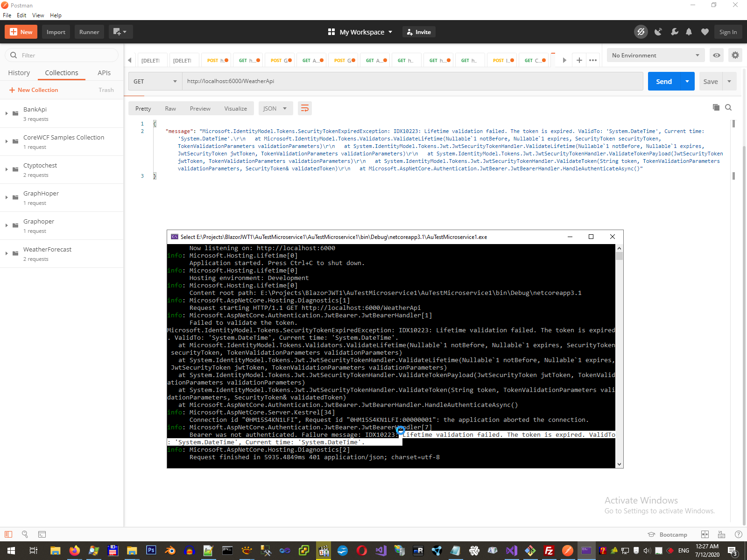Open the capture requests satellite icon
Image resolution: width=747 pixels, height=560 pixels.
coord(658,32)
